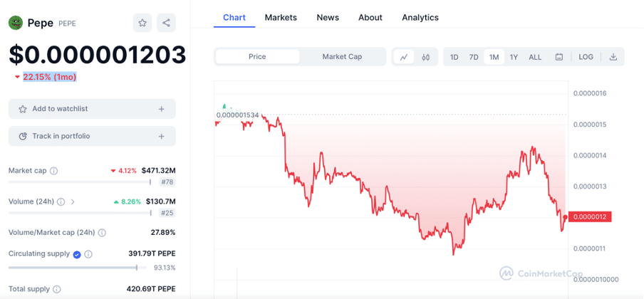This screenshot has width=644, height=299.
Task: Expand the Volume (24h) chevron arrow
Action: [73, 201]
